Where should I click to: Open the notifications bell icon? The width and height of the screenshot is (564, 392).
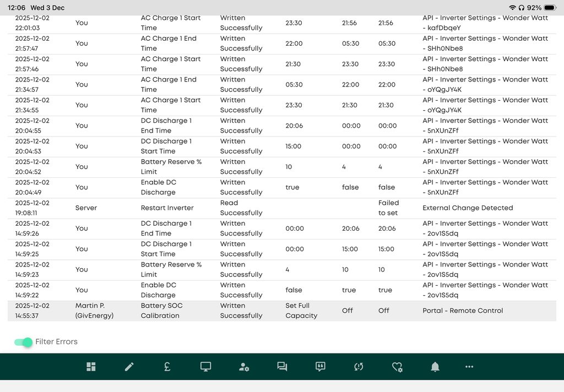point(435,367)
